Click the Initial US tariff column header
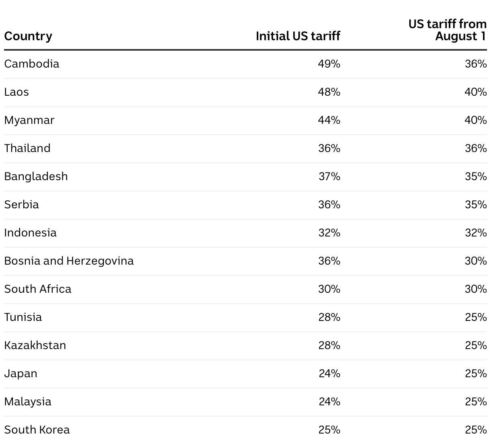This screenshot has width=491, height=448. [298, 36]
